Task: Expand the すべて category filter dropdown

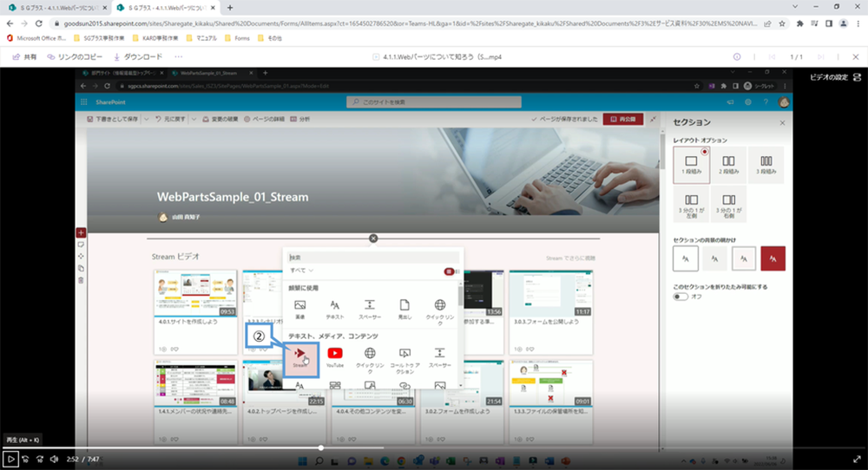Action: (x=302, y=271)
